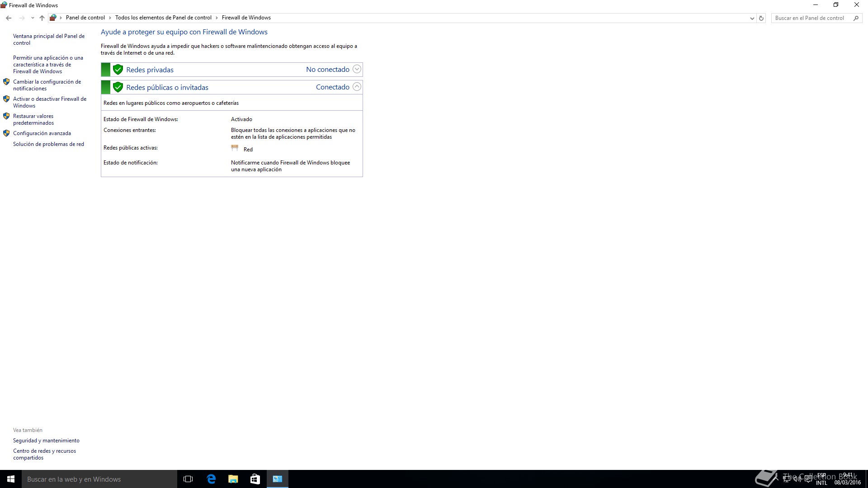868x488 pixels.
Task: Expand the 'Redes privadas' section chevron
Action: 357,69
